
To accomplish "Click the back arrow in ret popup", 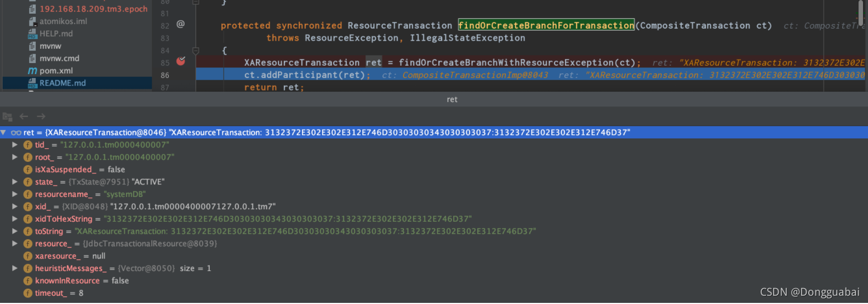I will click(24, 116).
